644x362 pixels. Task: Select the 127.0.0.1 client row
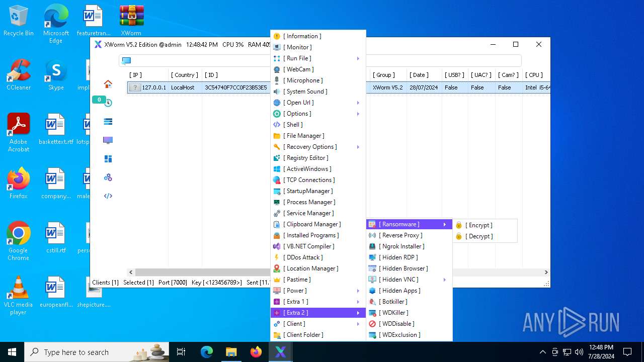(x=199, y=87)
